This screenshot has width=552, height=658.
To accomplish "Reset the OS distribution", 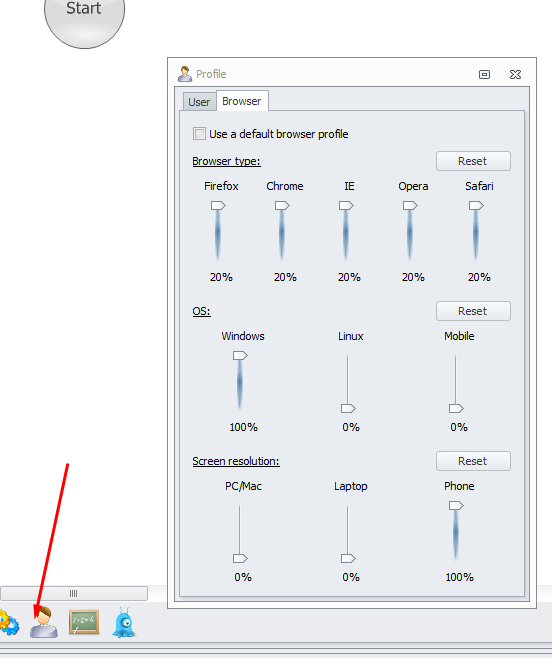I will coord(473,311).
